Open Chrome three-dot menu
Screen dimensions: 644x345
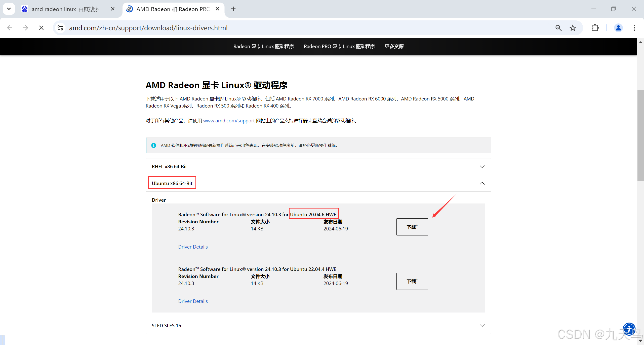coord(634,28)
